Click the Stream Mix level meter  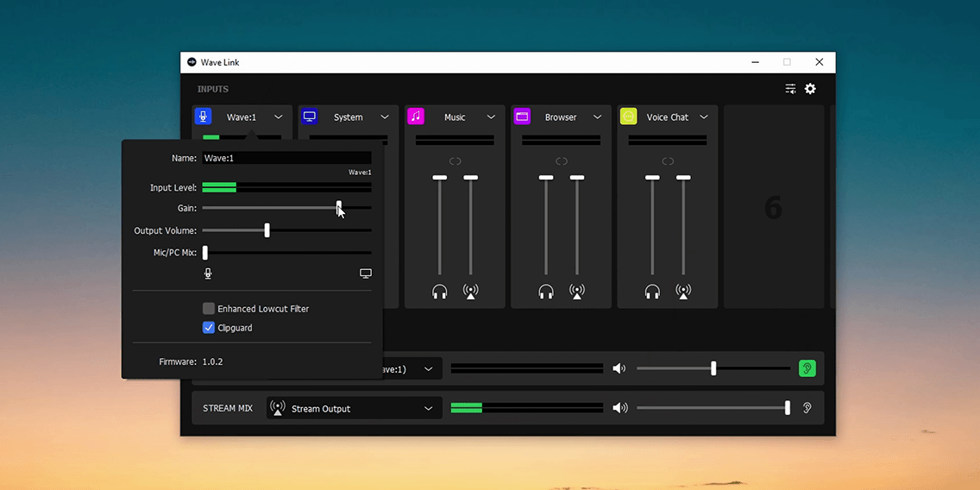tap(527, 408)
